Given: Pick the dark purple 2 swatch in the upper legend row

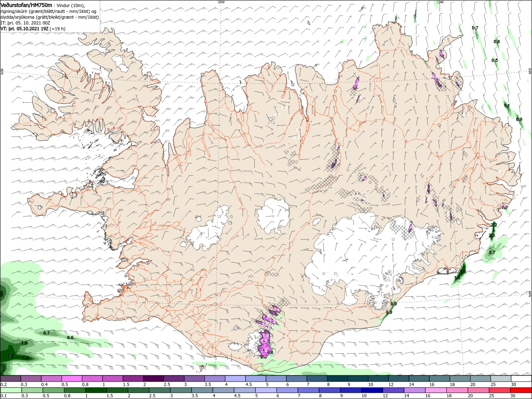Looking at the screenshot, I should tap(153, 379).
